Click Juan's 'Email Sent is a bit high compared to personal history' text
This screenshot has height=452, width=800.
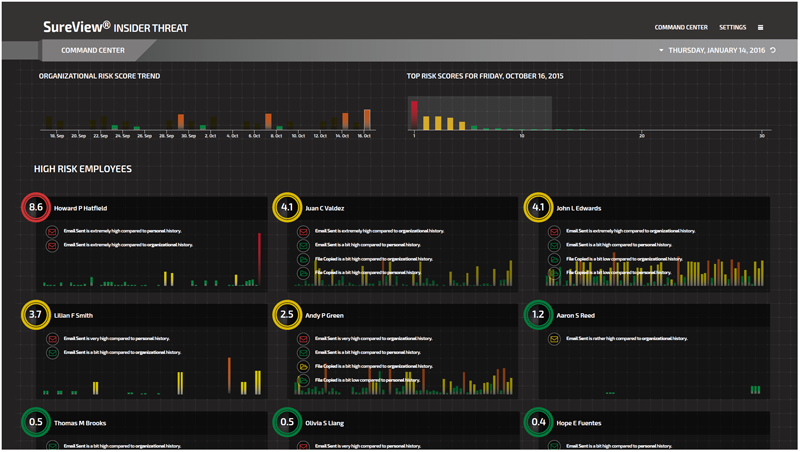tap(367, 245)
